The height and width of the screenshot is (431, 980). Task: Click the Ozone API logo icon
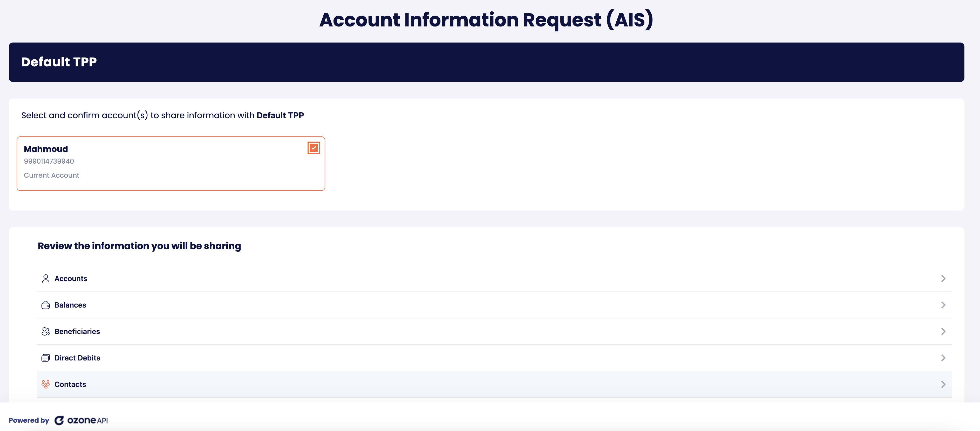(x=59, y=420)
